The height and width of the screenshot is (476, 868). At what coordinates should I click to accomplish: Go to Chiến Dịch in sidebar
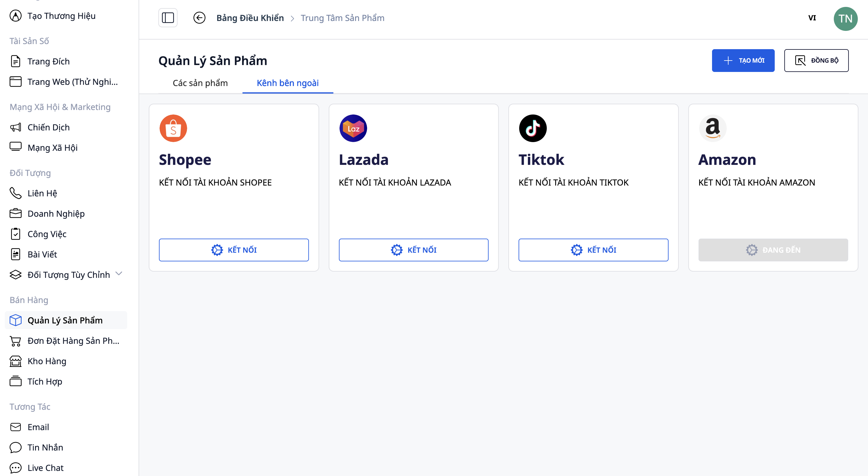click(49, 127)
